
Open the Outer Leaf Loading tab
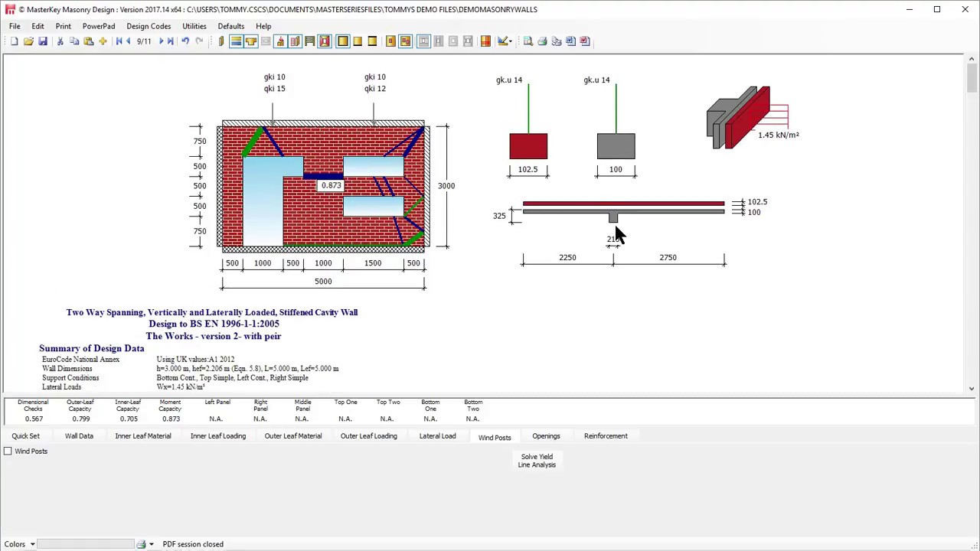[x=369, y=436]
